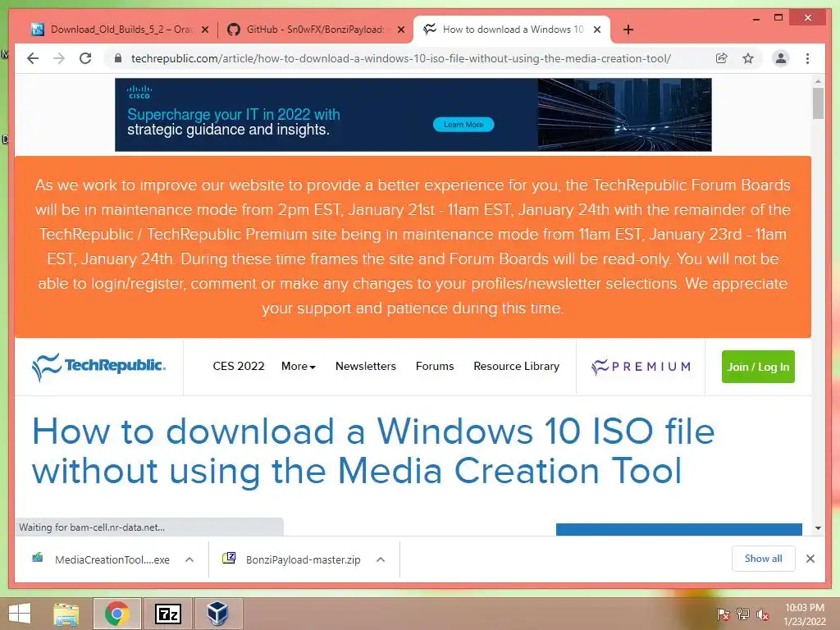This screenshot has width=840, height=630.
Task: Bookmark this page with the star
Action: pyautogui.click(x=748, y=58)
